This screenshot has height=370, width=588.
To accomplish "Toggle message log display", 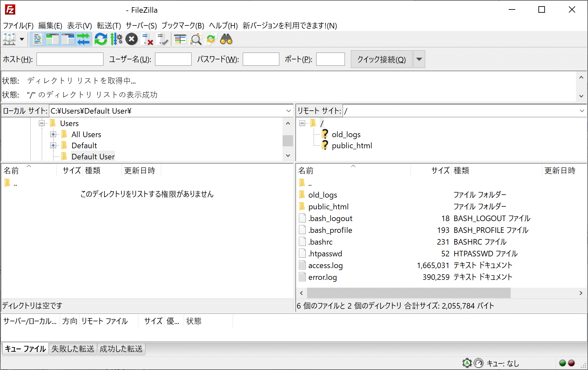I will coord(37,39).
